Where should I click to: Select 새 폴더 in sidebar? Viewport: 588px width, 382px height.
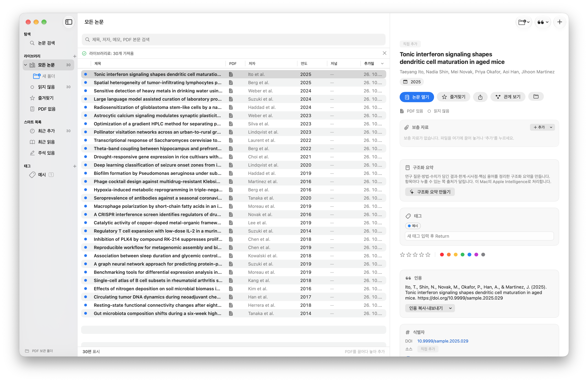tap(48, 76)
